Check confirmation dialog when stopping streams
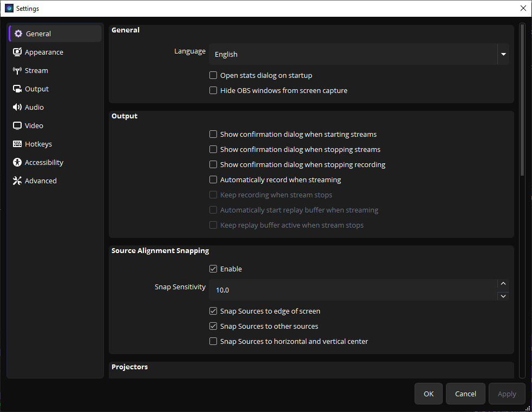 [x=213, y=150]
